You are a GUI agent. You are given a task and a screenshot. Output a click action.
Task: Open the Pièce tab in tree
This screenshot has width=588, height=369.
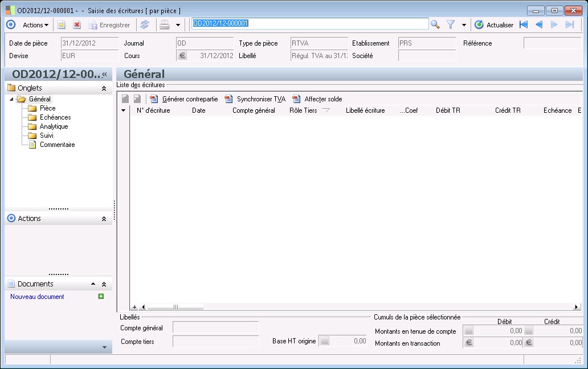click(48, 108)
